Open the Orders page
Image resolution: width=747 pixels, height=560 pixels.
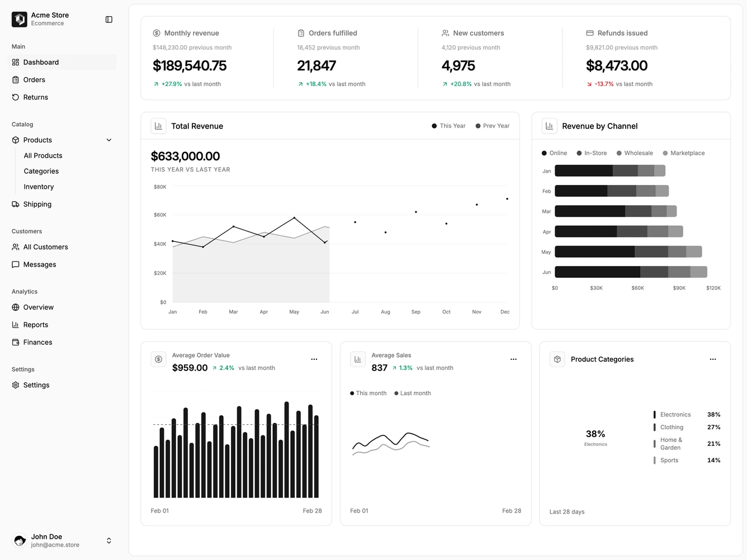(x=62, y=80)
